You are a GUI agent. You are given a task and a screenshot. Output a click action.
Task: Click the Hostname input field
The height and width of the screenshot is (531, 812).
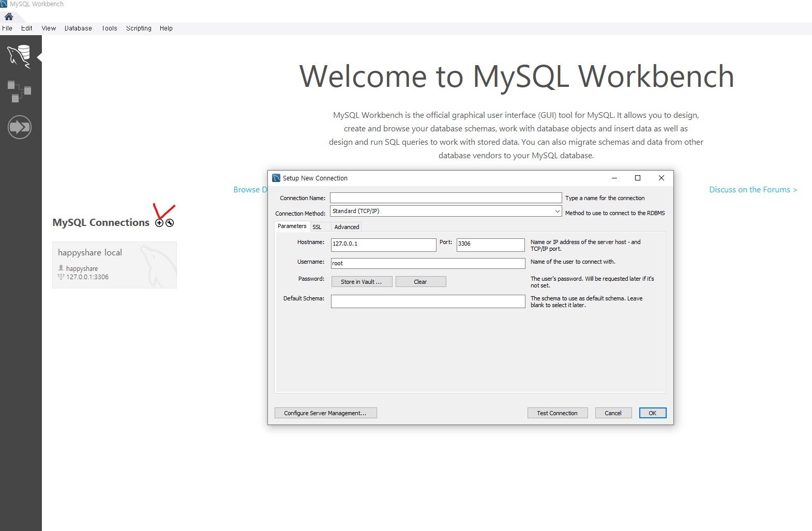point(383,245)
